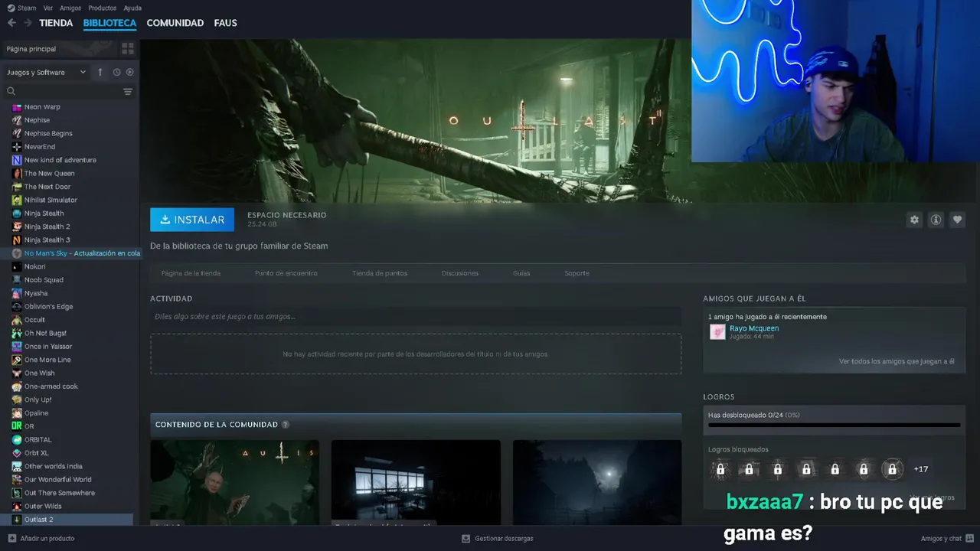Click the plus icon Añadir un producto
This screenshot has height=551, width=980.
tap(11, 538)
